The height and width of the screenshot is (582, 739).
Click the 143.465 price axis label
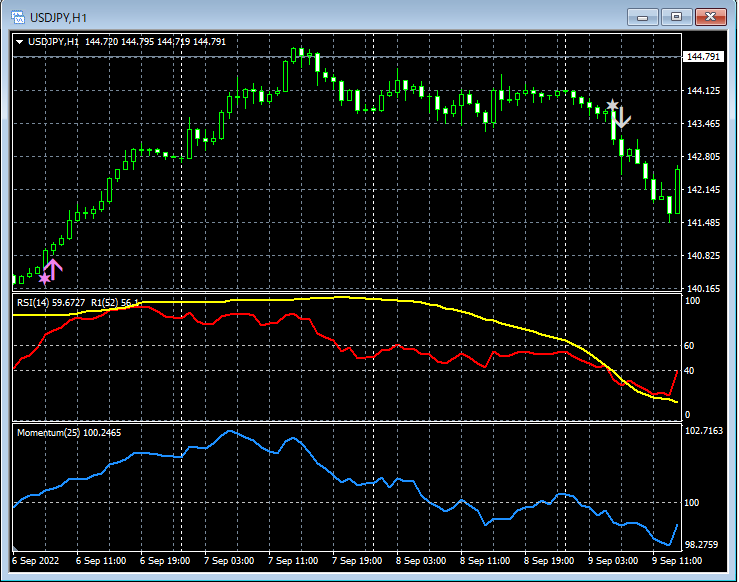(703, 123)
